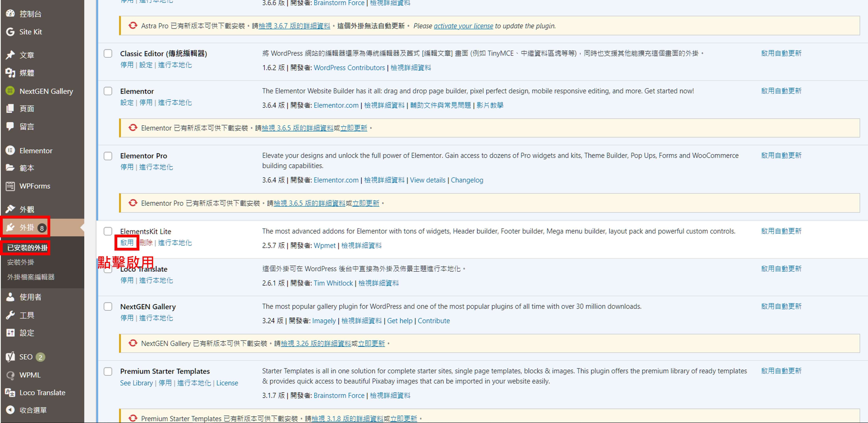
Task: Click 刪除 under ElementsKit Lite
Action: [146, 243]
